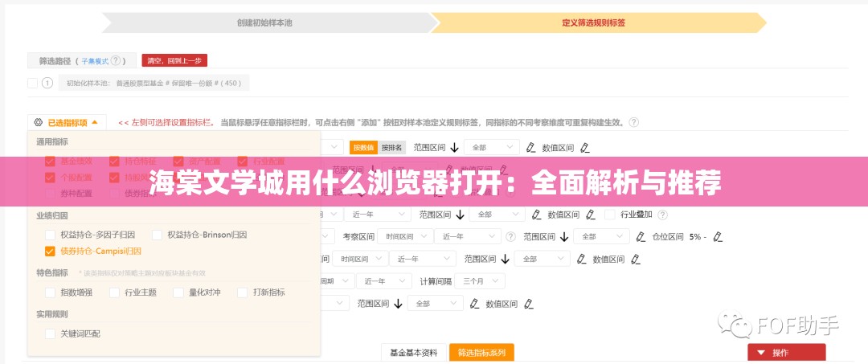Click the 计算间隔 label
Screen dimensions: 868x364
[436, 281]
